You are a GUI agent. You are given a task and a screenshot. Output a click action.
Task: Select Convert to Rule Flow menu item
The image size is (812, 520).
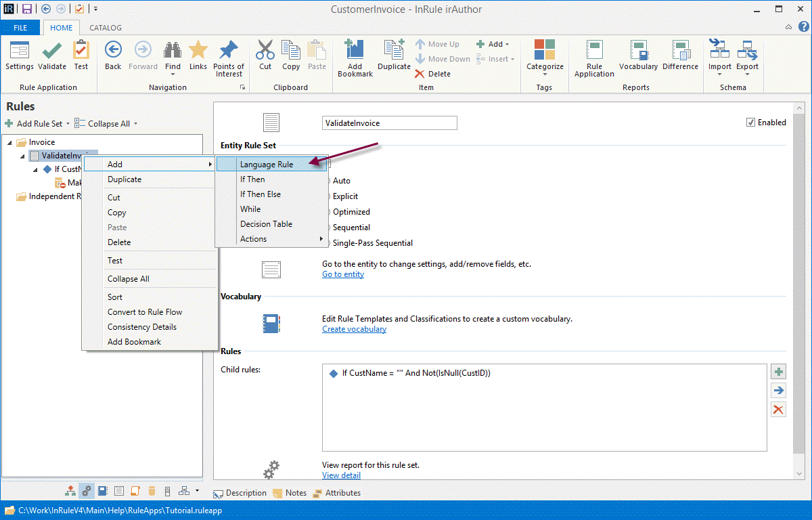point(145,312)
